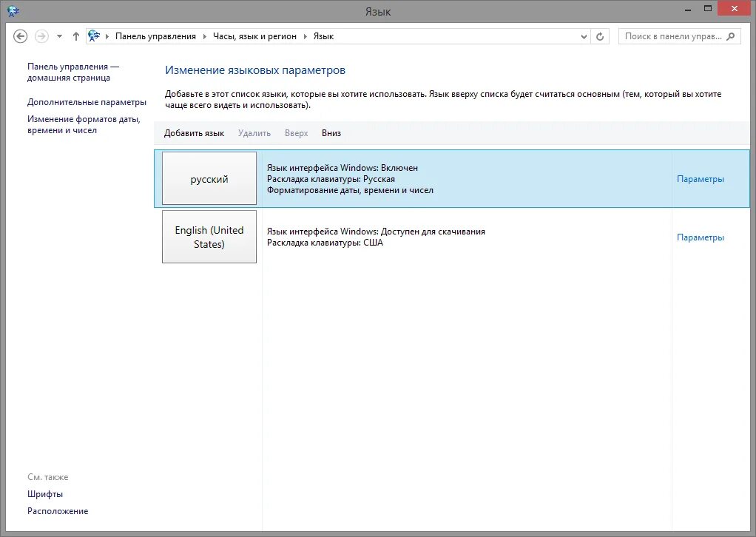This screenshot has width=756, height=537.
Task: Open Дополнительные параметры in the sidebar
Action: point(87,102)
